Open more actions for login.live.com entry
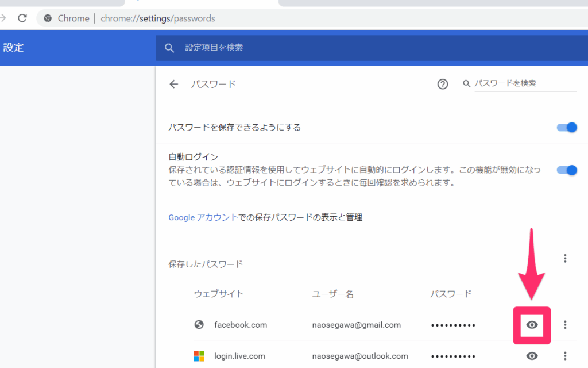This screenshot has width=588, height=368. (565, 356)
